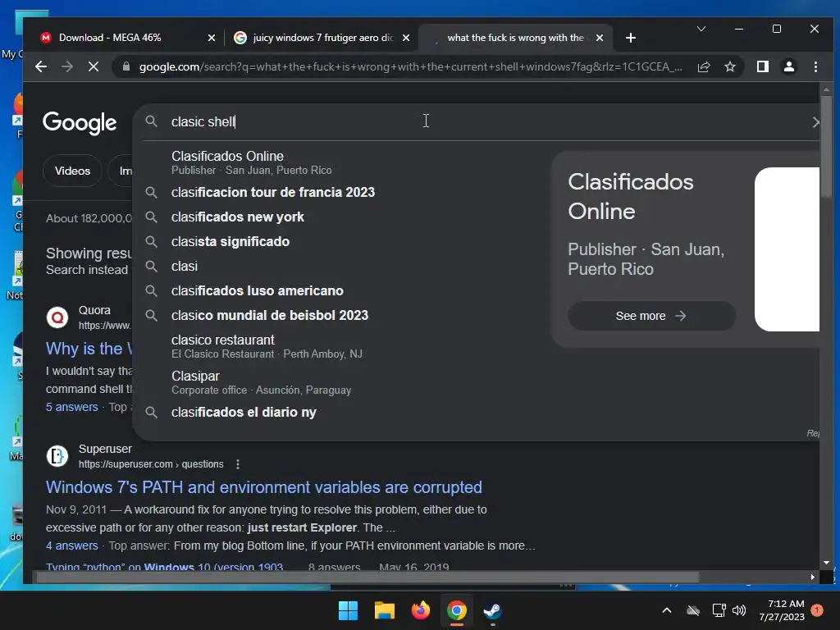Click the scroll down arrow

click(826, 563)
